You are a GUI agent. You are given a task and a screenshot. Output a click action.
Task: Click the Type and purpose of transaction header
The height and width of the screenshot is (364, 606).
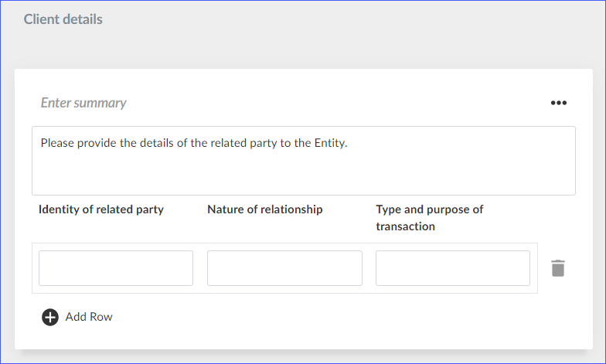pos(430,218)
